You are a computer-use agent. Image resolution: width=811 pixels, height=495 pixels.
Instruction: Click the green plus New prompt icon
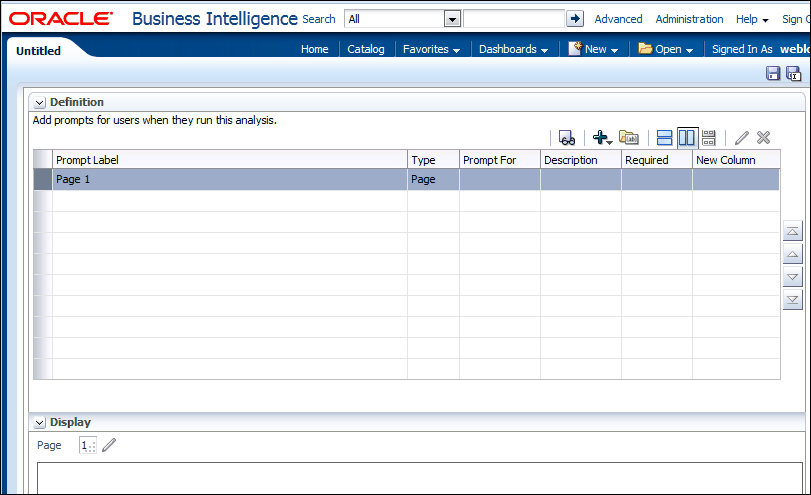(x=601, y=138)
